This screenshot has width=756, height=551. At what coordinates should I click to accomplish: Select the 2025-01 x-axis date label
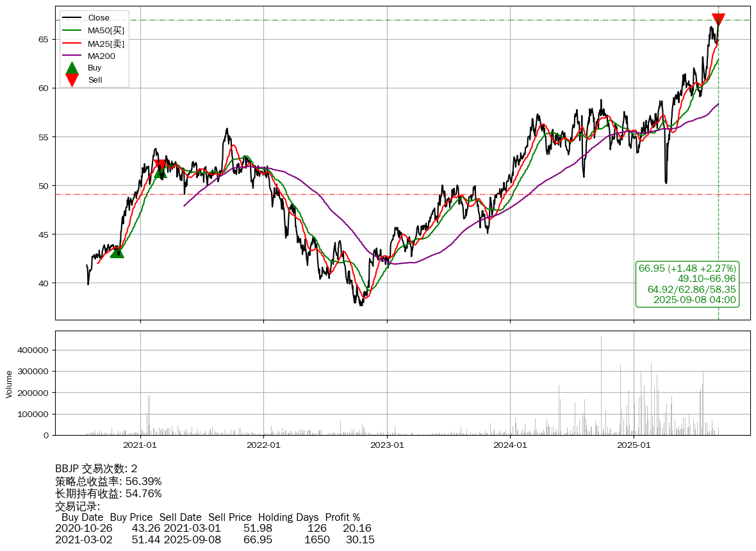pyautogui.click(x=634, y=445)
